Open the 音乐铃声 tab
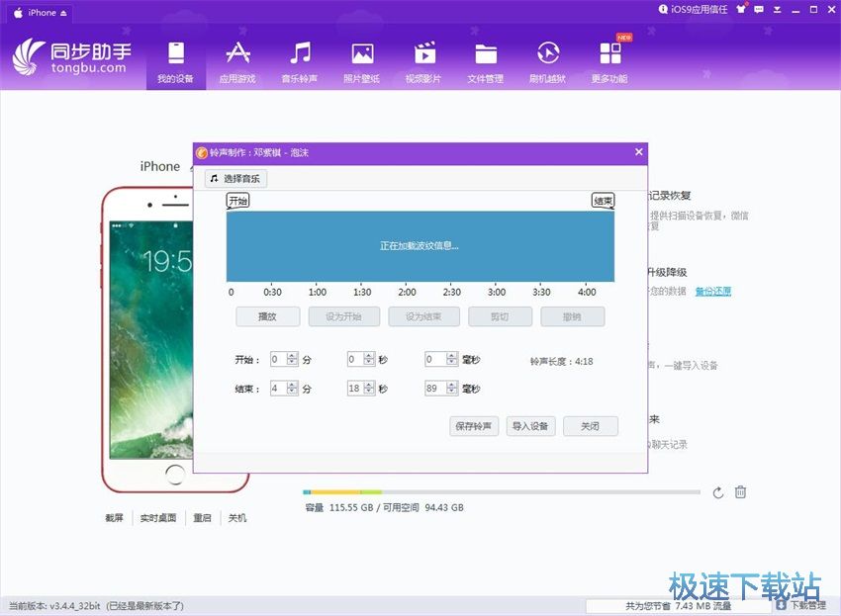The height and width of the screenshot is (616, 841). [300, 62]
